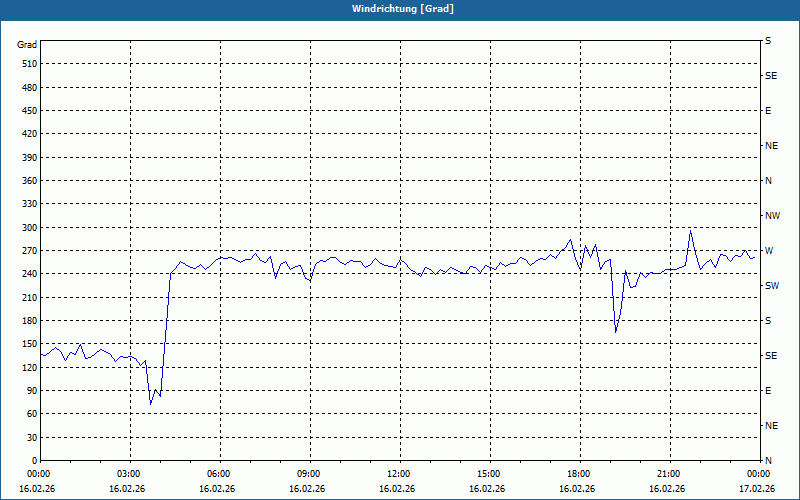Image resolution: width=800 pixels, height=500 pixels.
Task: Select the W compass direction label
Action: (x=769, y=251)
